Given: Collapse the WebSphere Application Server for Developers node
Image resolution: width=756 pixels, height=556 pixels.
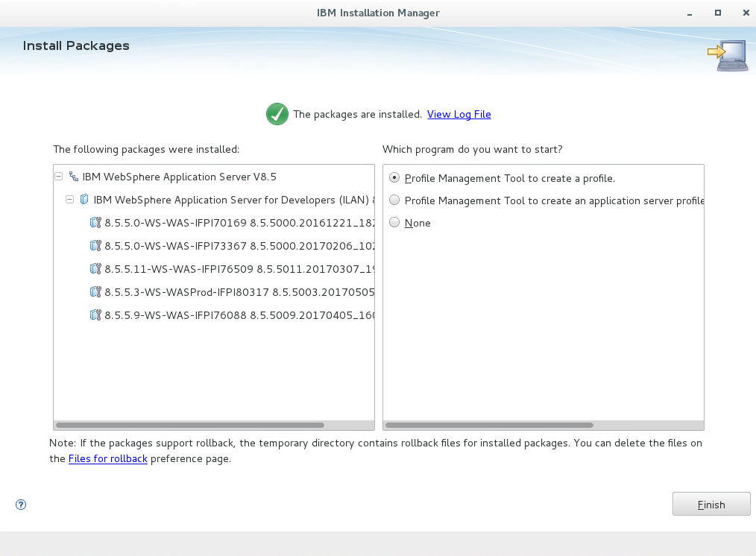Looking at the screenshot, I should click(69, 199).
